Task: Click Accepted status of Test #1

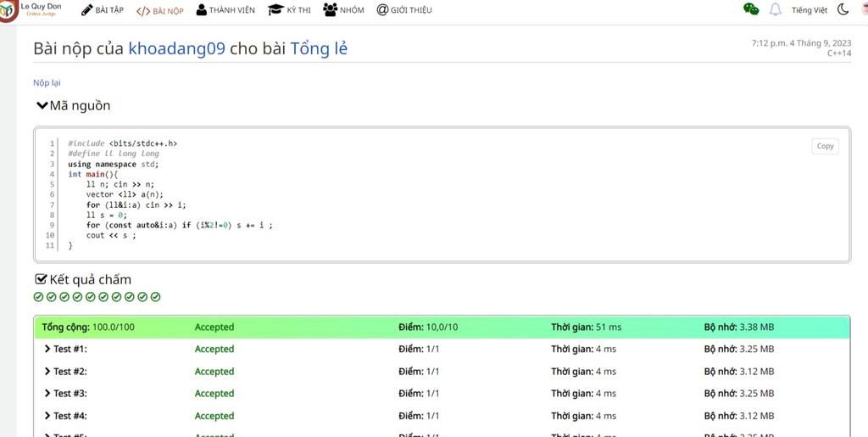Action: point(214,349)
